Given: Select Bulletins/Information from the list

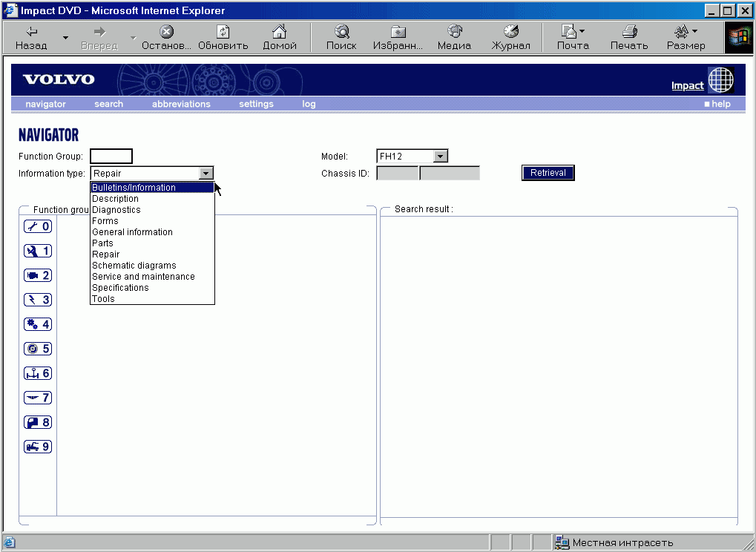Looking at the screenshot, I should coord(152,188).
